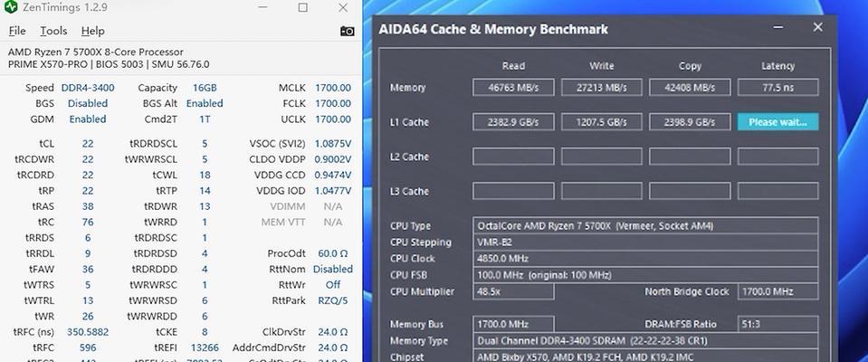Maximize the ZenTimings window
Image resolution: width=868 pixels, height=362 pixels.
click(x=303, y=7)
